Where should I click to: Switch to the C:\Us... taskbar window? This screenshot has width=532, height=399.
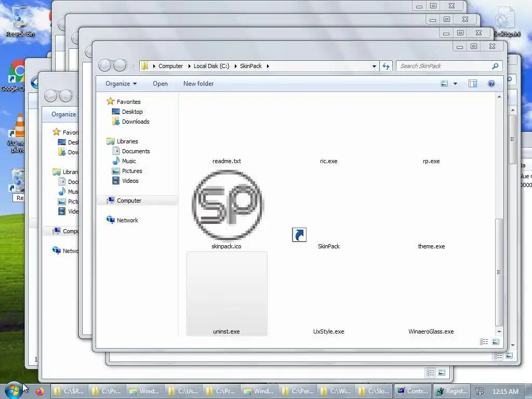pos(184,391)
